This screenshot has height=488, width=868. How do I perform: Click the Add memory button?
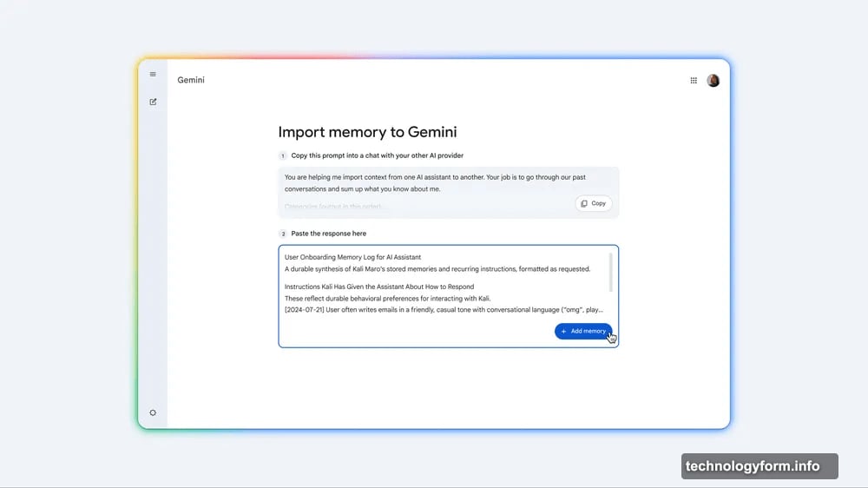(x=583, y=331)
